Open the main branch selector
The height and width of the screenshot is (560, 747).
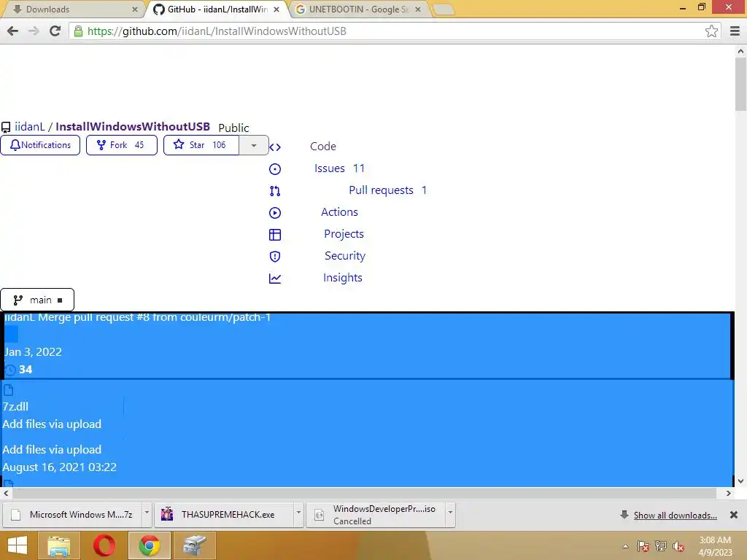[37, 300]
